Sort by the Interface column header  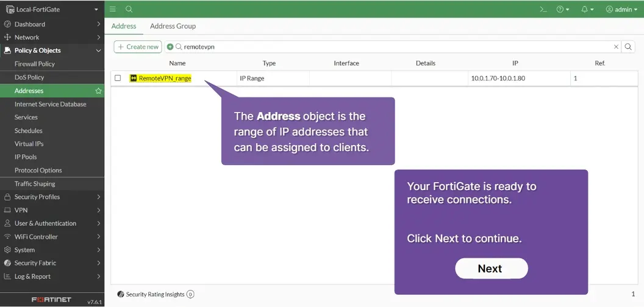tap(346, 63)
